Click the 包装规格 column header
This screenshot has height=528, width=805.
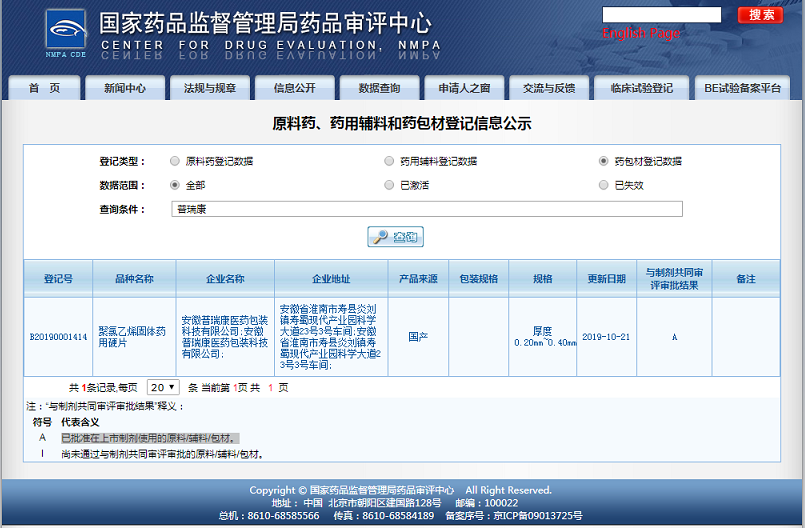(x=478, y=279)
